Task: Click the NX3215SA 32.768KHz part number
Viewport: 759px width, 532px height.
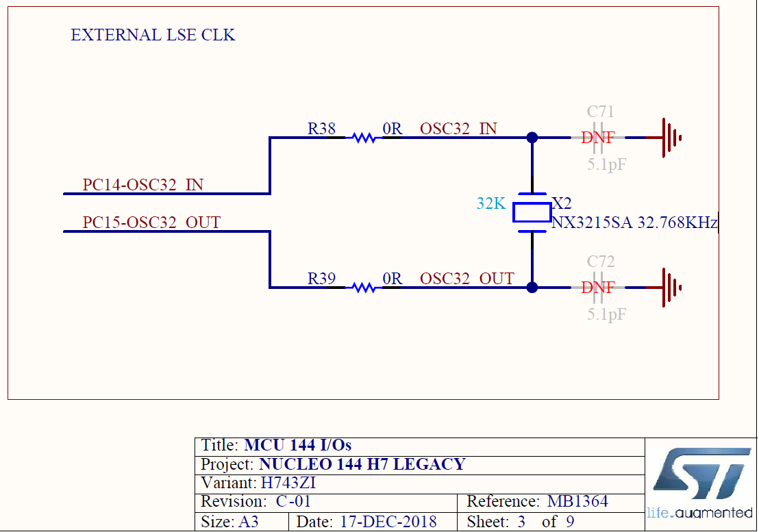Action: tap(634, 223)
